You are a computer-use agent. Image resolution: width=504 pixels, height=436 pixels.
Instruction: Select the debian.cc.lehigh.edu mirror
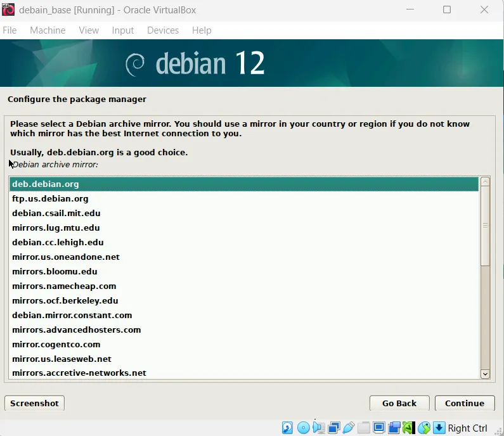coord(243,242)
